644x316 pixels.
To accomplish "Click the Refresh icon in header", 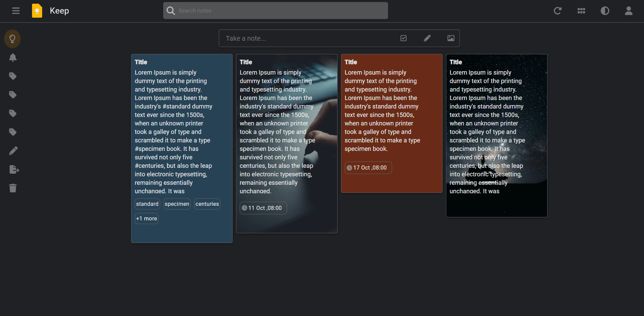I will click(558, 11).
